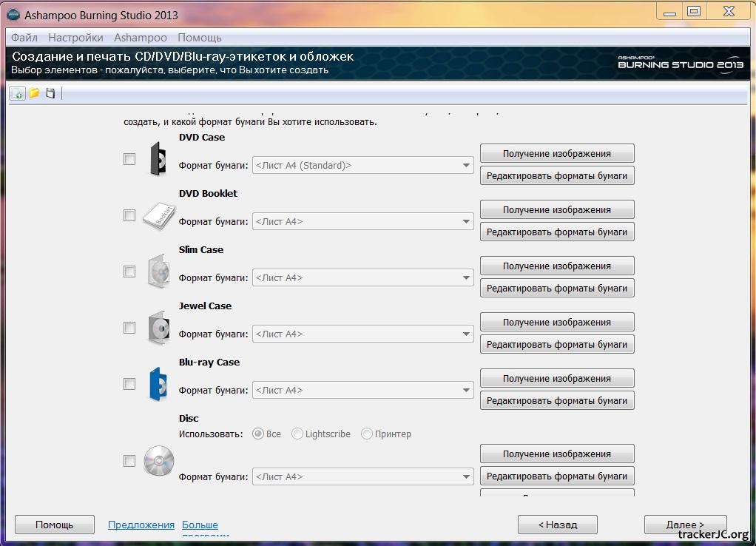Viewport: 756px width, 546px height.
Task: Click the blue Blu-ray Case icon
Action: coord(158,384)
